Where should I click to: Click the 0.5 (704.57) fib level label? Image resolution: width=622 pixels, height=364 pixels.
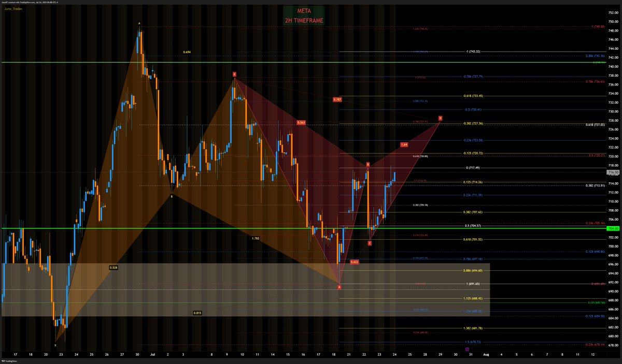point(474,226)
